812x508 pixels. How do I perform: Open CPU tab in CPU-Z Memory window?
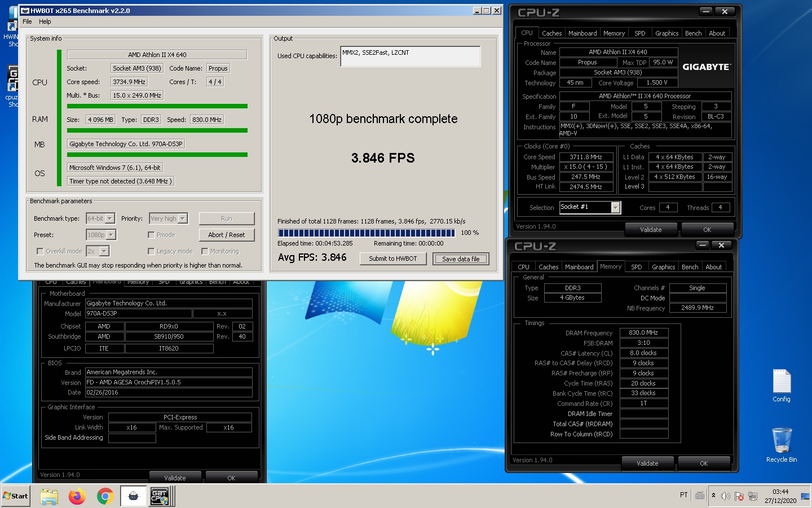tap(524, 267)
